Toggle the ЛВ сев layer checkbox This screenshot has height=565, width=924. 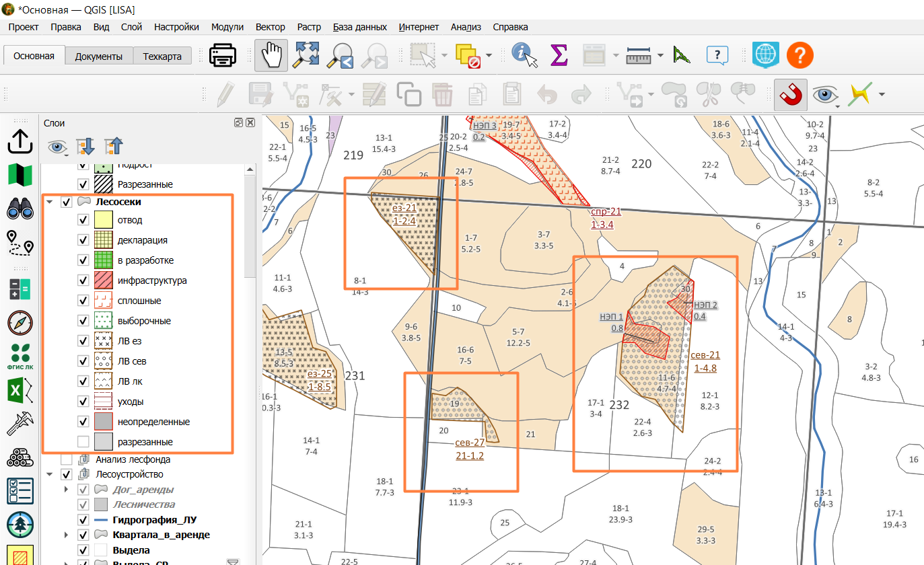pyautogui.click(x=83, y=361)
